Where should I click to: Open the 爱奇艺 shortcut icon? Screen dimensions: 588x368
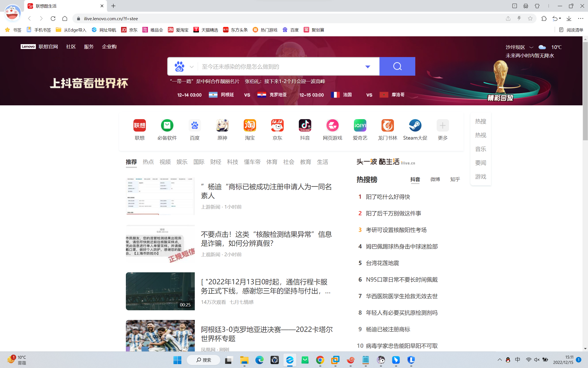coord(360,126)
